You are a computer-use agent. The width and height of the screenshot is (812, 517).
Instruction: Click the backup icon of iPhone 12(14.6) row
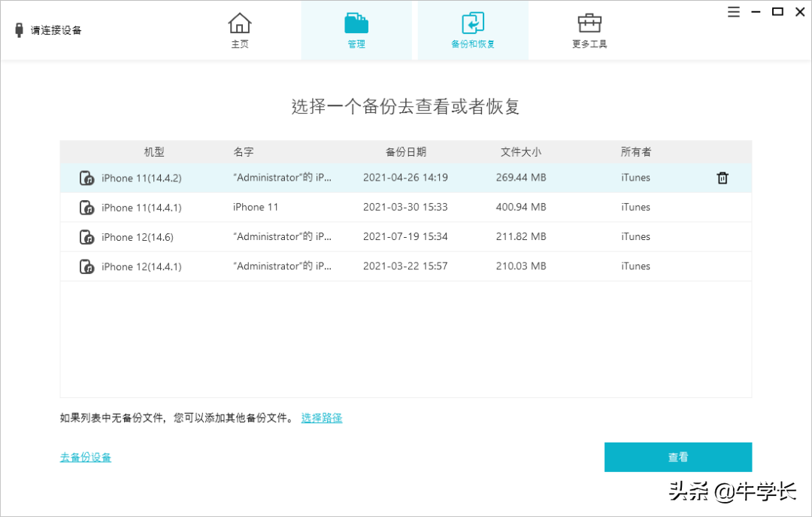pos(86,236)
